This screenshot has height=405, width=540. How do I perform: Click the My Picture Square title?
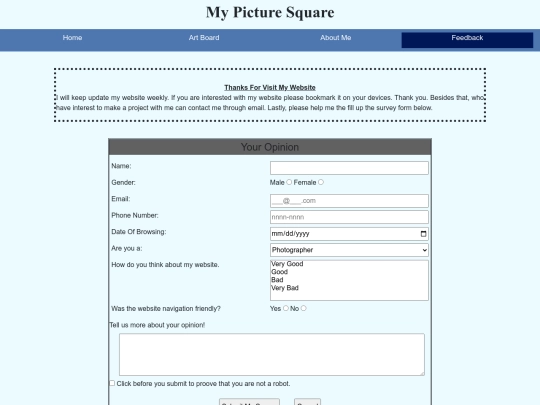pyautogui.click(x=270, y=12)
